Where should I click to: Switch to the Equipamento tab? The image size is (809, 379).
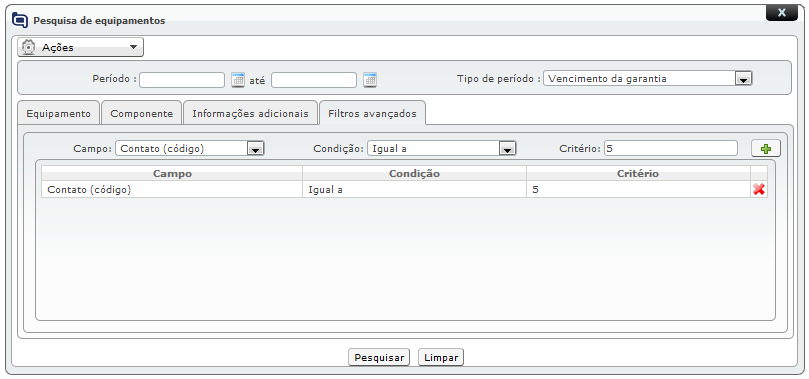coord(58,113)
